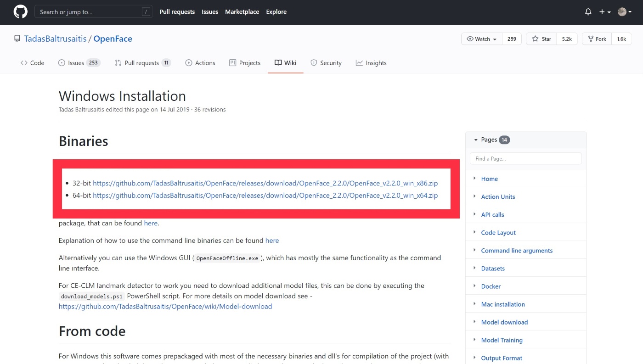The height and width of the screenshot is (364, 643).
Task: Open the Command line arguments page
Action: click(x=517, y=250)
